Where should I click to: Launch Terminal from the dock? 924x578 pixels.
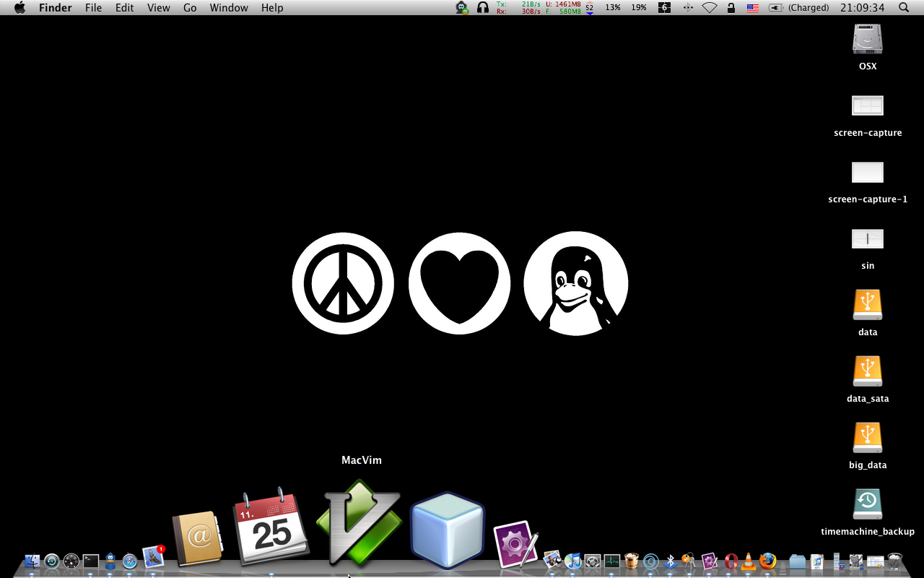(90, 561)
